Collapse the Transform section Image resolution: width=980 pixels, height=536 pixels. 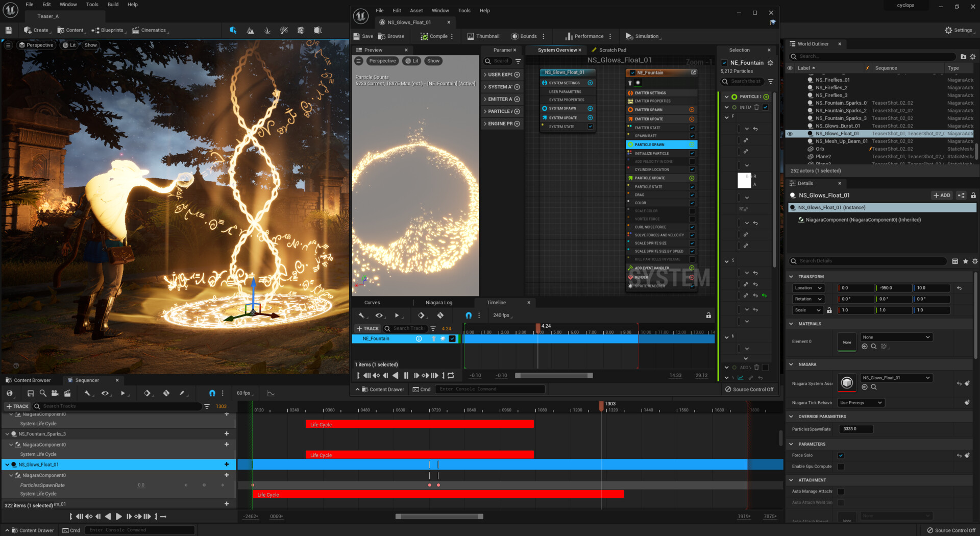pos(792,277)
